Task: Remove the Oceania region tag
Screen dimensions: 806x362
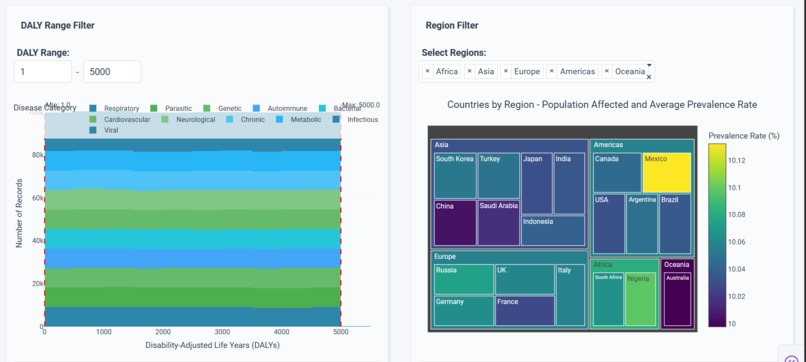Action: 607,71
